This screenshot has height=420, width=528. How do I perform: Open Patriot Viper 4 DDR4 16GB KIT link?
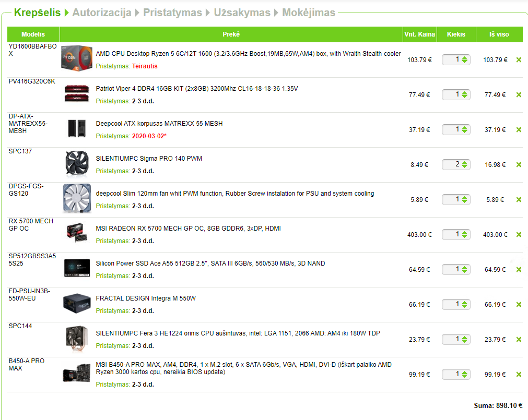click(197, 89)
